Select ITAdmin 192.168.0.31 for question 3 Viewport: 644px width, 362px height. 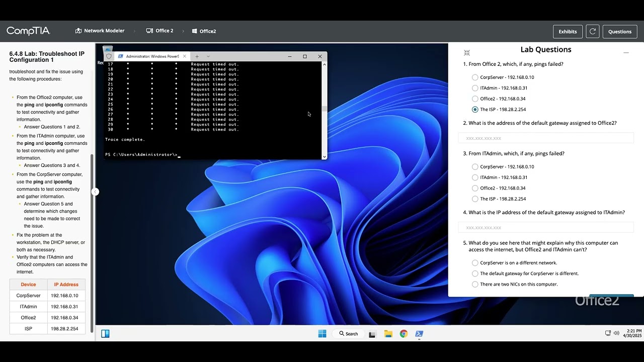[x=475, y=177]
